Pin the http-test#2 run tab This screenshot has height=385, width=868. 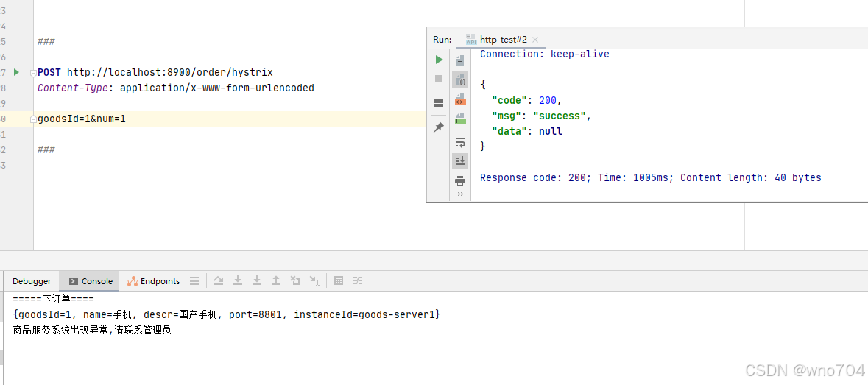click(439, 127)
